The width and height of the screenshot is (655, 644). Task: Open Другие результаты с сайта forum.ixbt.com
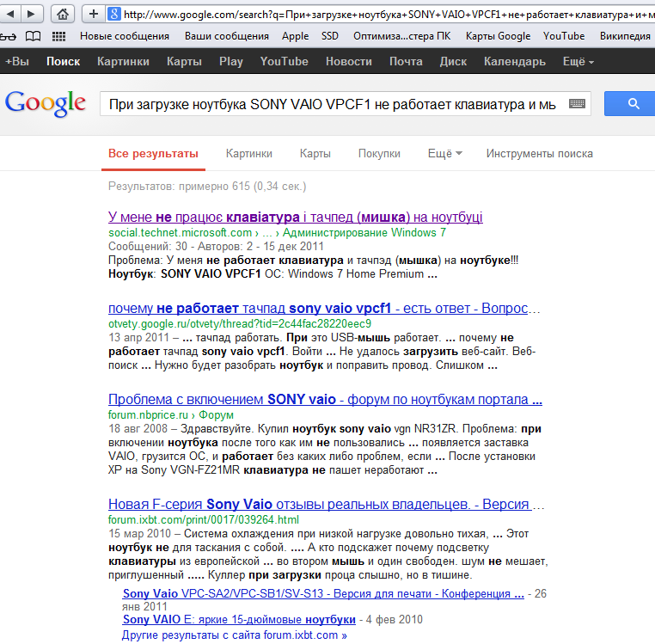tap(235, 635)
